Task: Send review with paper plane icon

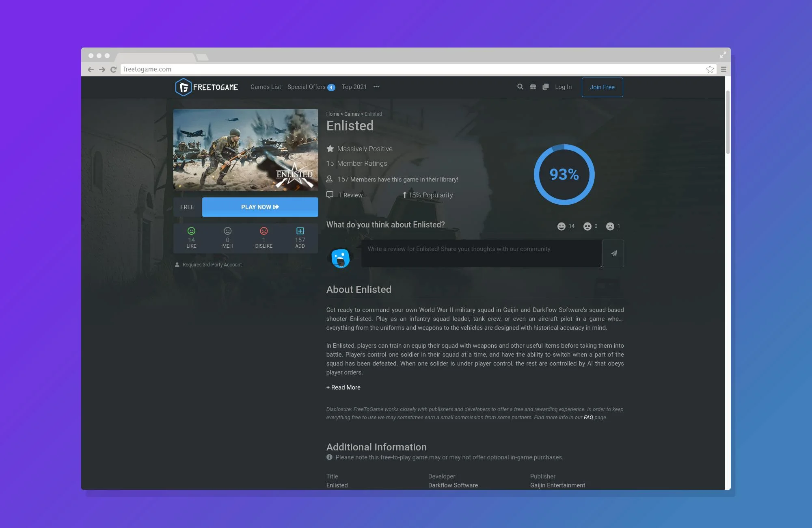Action: click(x=613, y=253)
